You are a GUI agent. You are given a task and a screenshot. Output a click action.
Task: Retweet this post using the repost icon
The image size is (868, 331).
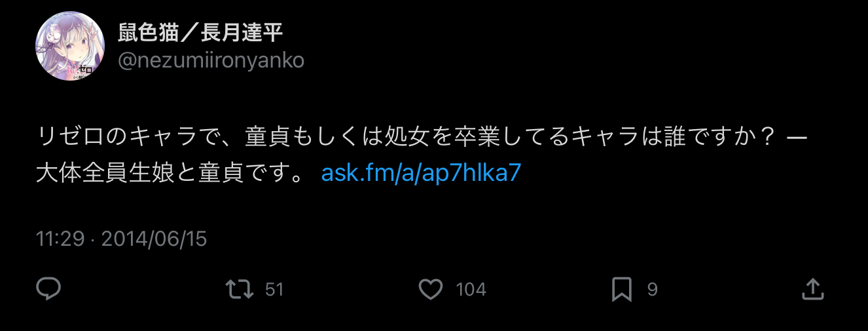pos(240,289)
